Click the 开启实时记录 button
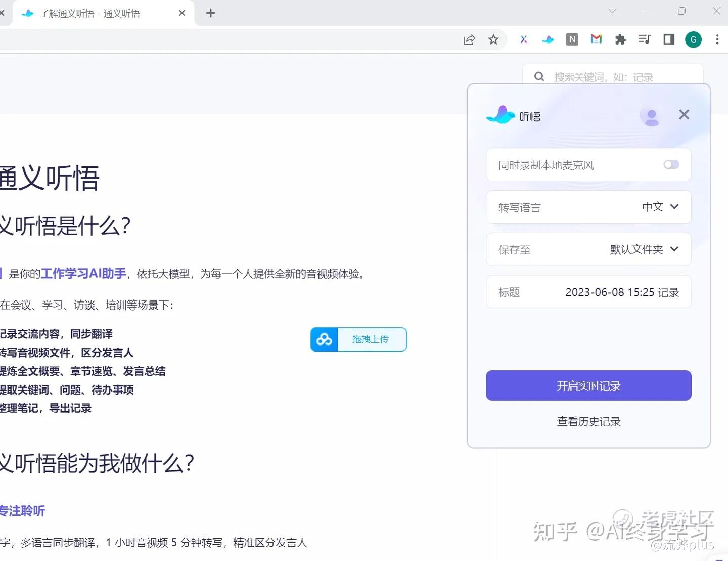The height and width of the screenshot is (561, 728). coord(588,385)
